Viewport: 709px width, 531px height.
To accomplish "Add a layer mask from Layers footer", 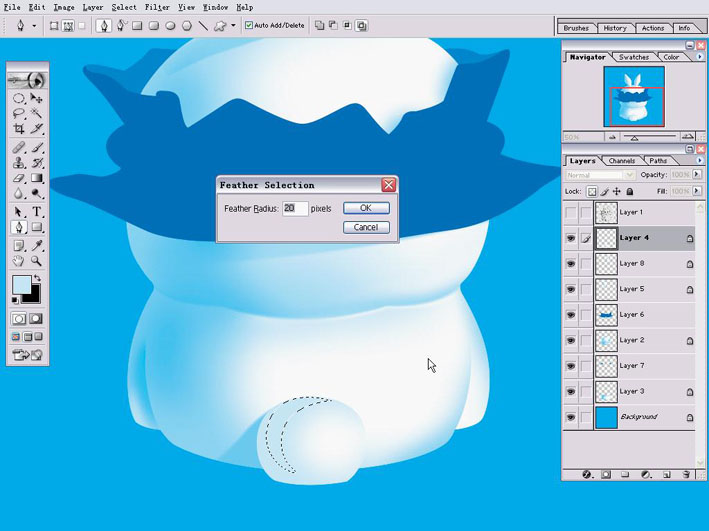I will coord(606,474).
